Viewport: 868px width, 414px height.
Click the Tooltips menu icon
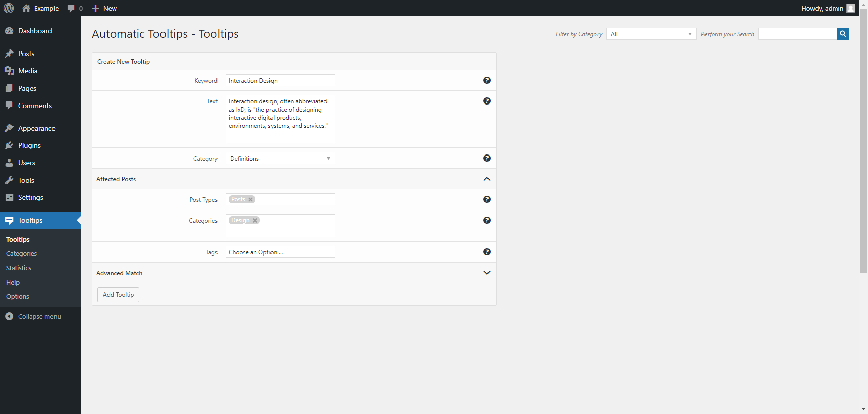click(9, 220)
